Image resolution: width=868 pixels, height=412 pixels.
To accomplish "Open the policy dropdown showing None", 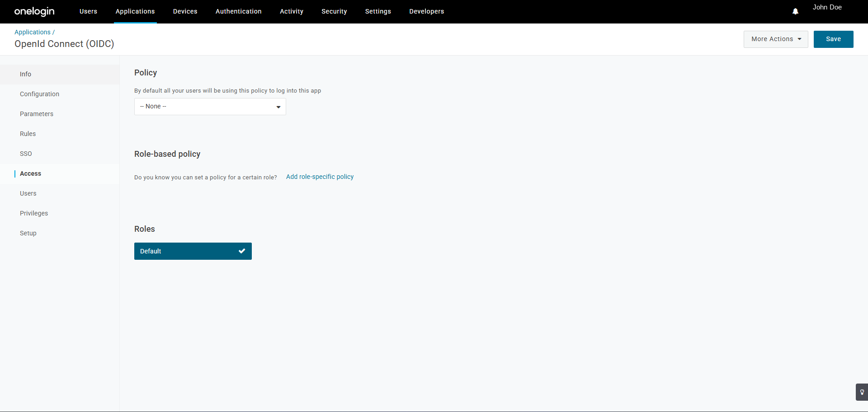I will (210, 107).
